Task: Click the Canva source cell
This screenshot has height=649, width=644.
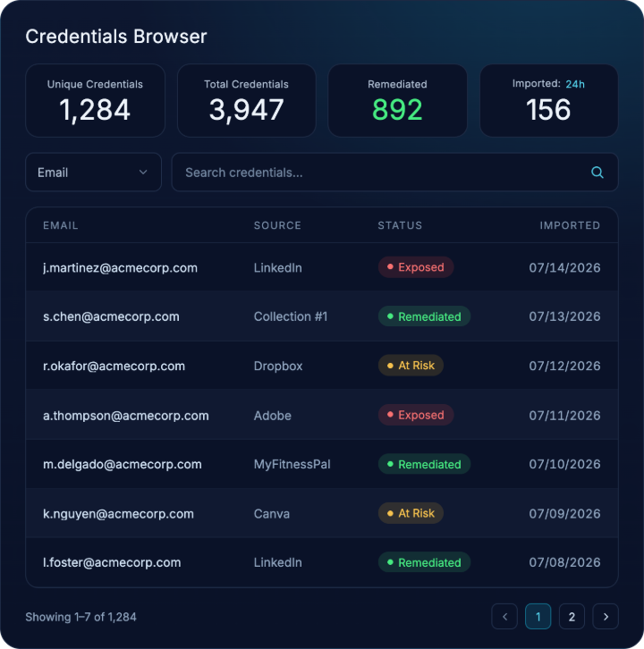Action: pos(271,514)
